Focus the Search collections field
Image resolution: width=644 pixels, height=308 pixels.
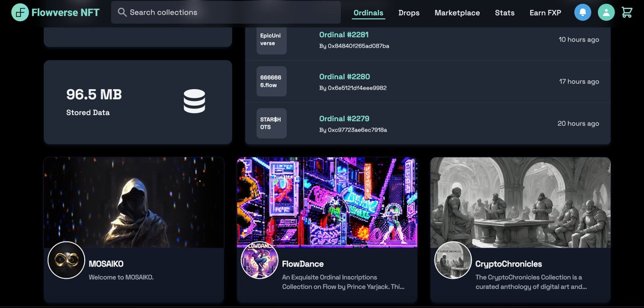(x=226, y=12)
